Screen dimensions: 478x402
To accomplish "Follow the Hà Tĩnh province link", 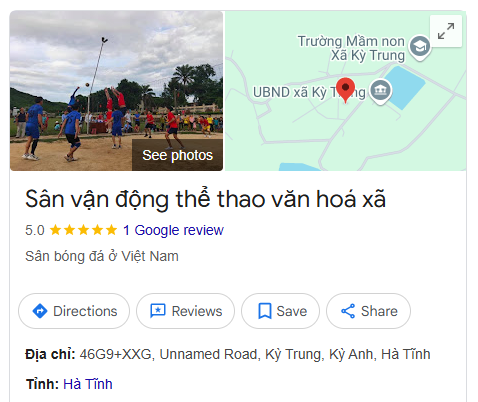I will pos(88,384).
